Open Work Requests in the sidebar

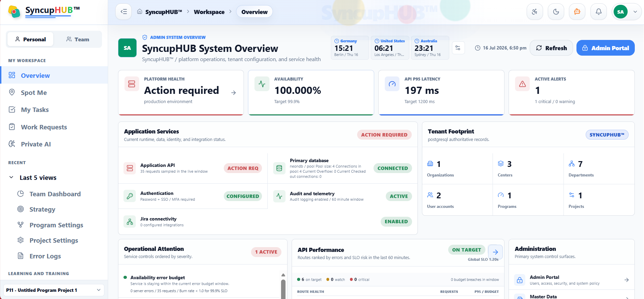point(54,127)
